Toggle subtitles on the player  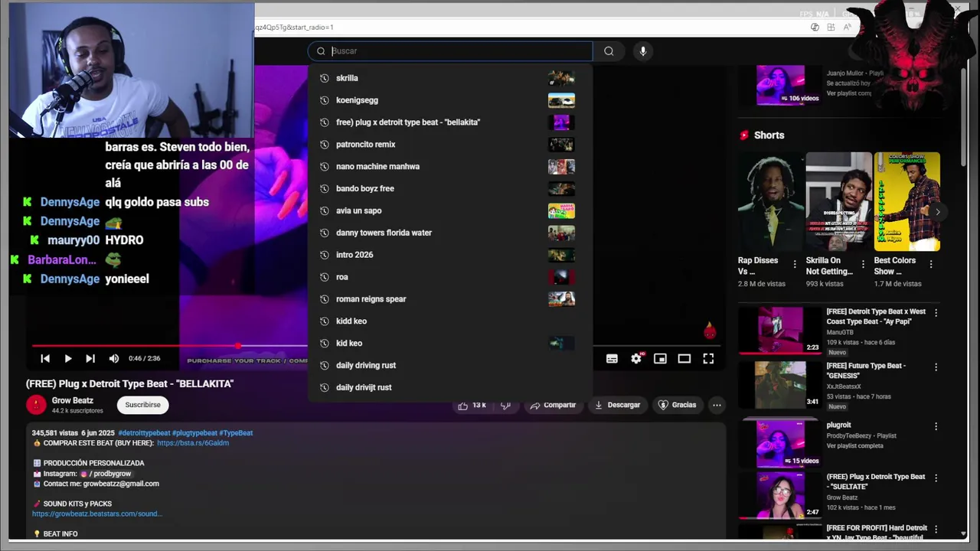tap(612, 358)
